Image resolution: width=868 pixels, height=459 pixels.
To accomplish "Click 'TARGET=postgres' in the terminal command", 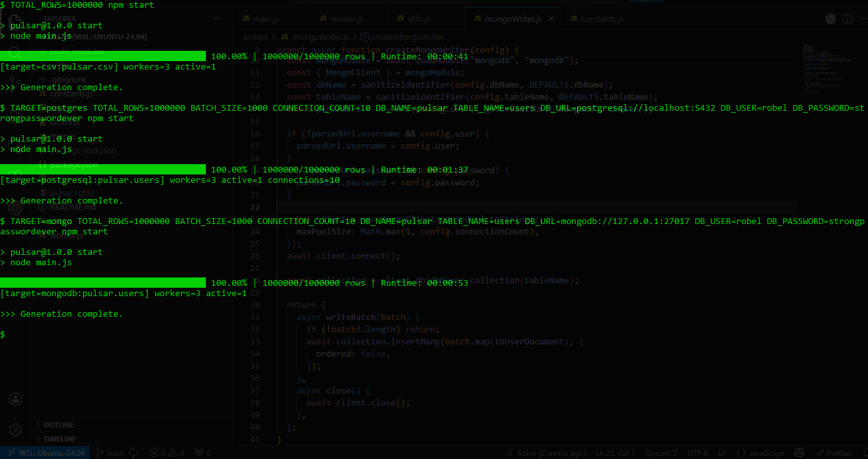I will click(x=49, y=108).
